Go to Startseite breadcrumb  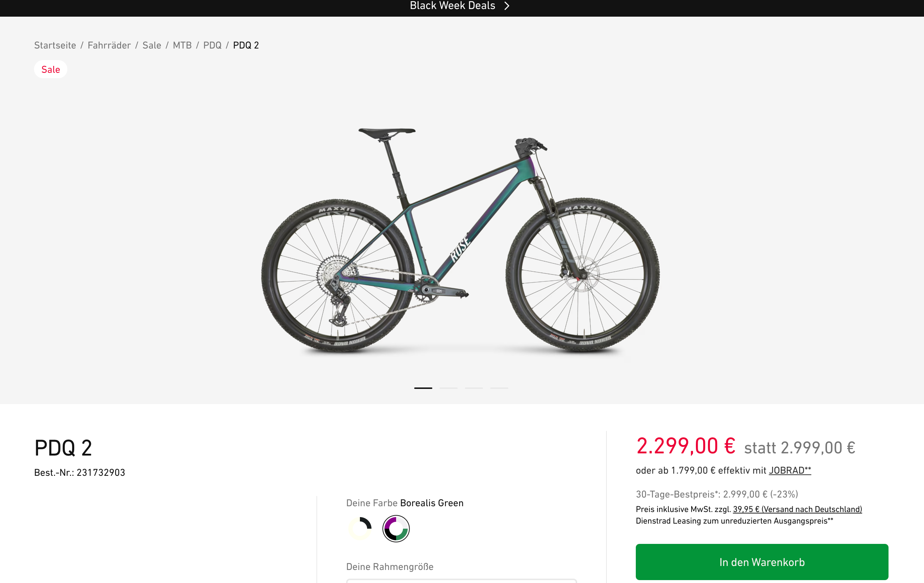(55, 45)
